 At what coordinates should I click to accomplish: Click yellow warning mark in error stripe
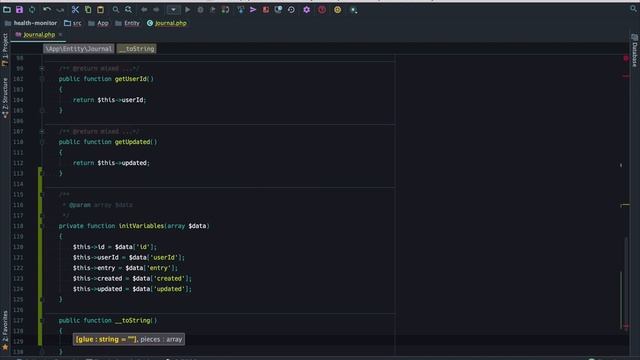point(625,205)
